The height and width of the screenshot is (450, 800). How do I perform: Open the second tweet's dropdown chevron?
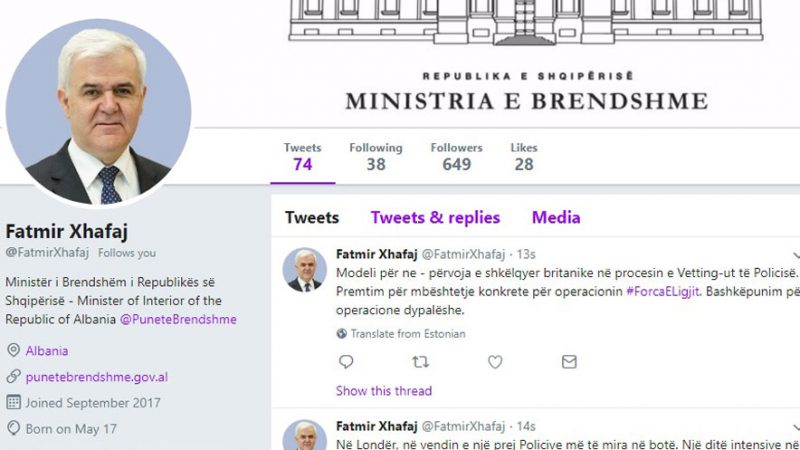(x=796, y=427)
